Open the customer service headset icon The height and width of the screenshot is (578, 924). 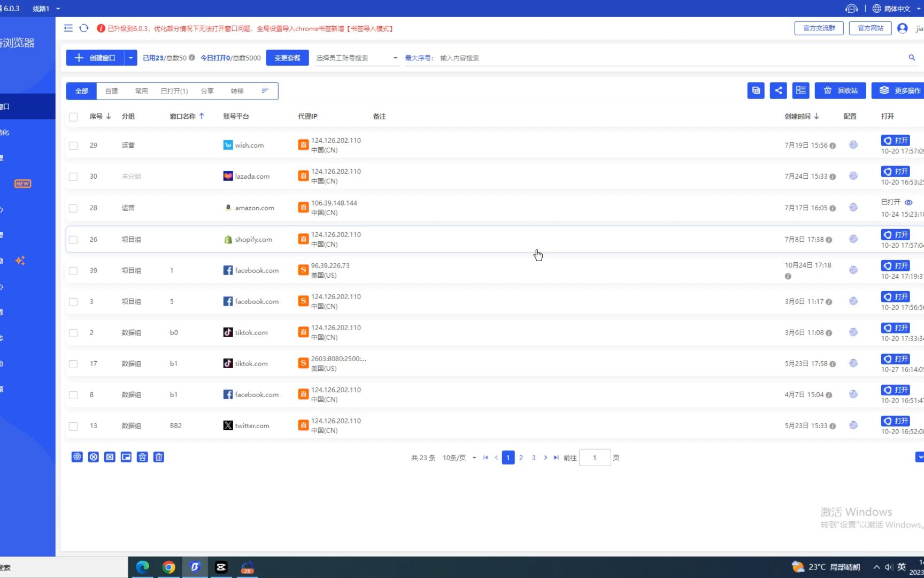pos(851,9)
